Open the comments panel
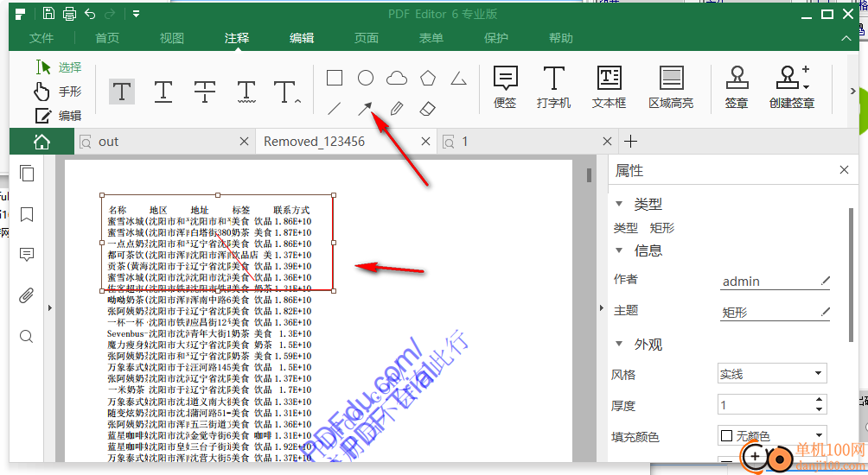Screen dimensions: 868x475 pyautogui.click(x=27, y=255)
